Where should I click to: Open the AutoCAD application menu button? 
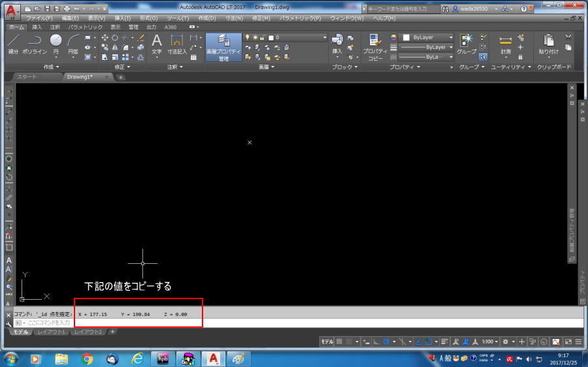12,12
